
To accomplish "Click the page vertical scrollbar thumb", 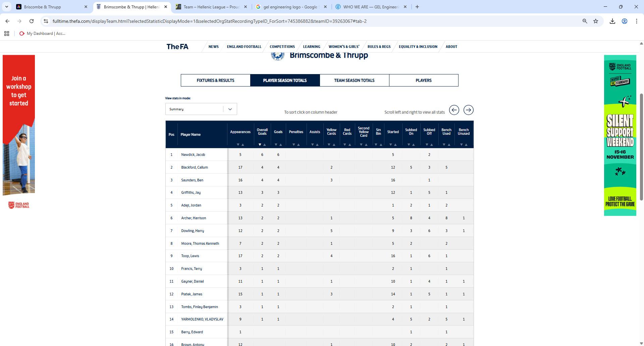I will (x=641, y=147).
